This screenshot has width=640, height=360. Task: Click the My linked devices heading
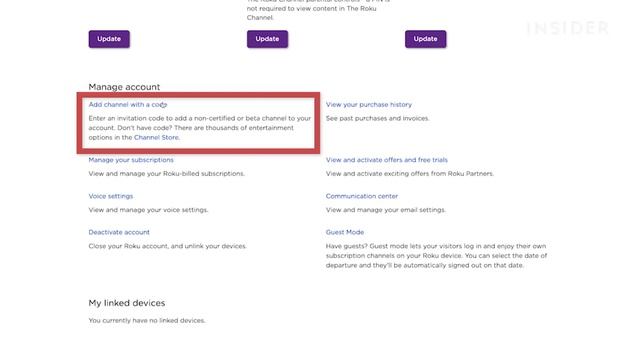(x=127, y=303)
